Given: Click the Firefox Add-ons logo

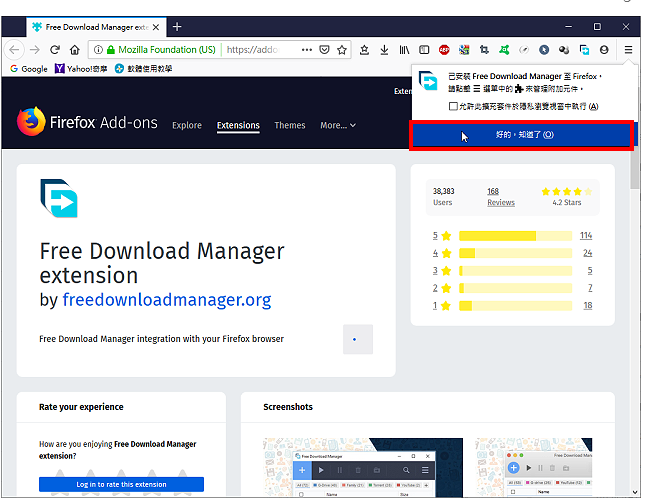Looking at the screenshot, I should (x=87, y=122).
